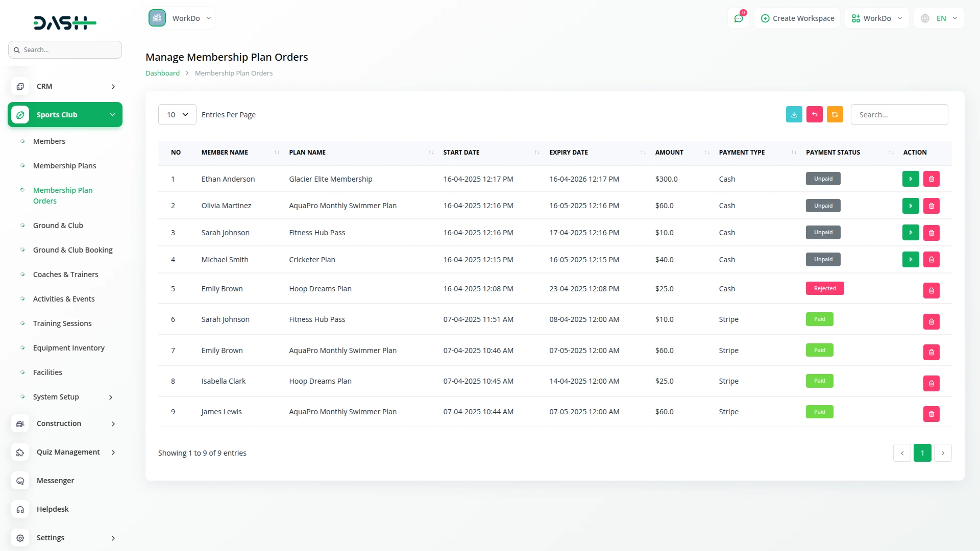980x551 pixels.
Task: Click the table search field
Action: coord(899,115)
